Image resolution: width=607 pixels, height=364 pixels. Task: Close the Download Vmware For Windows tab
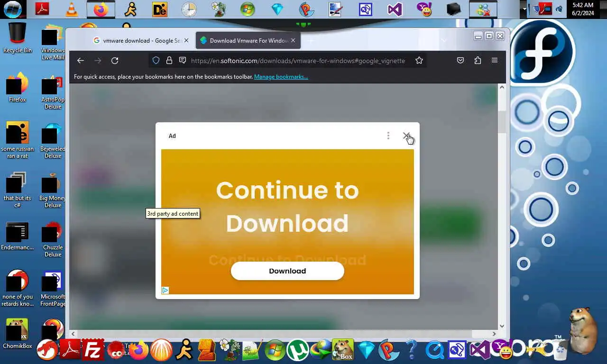pos(293,41)
